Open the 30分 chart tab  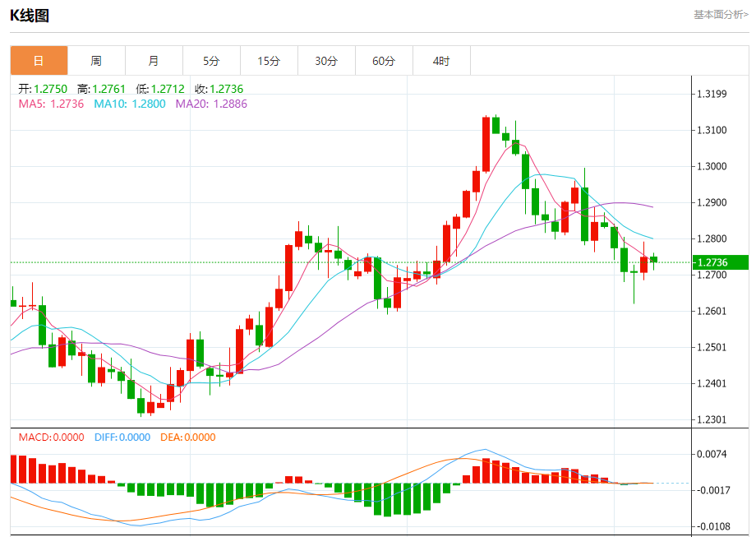[326, 61]
